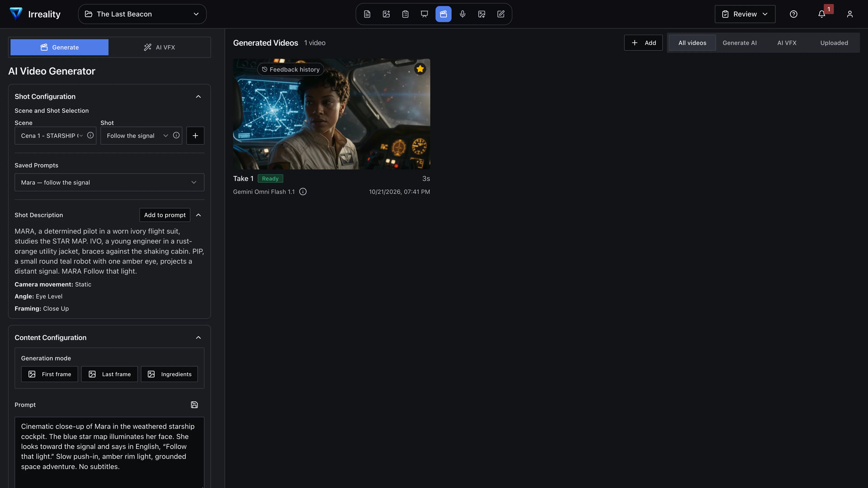868x488 pixels.
Task: Filter by Generate AI tab
Action: coord(740,43)
